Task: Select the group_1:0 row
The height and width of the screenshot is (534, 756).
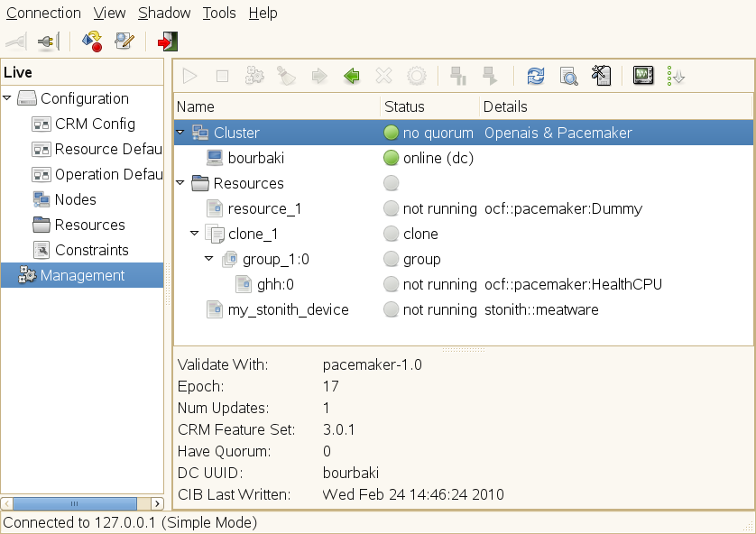Action: (464, 259)
